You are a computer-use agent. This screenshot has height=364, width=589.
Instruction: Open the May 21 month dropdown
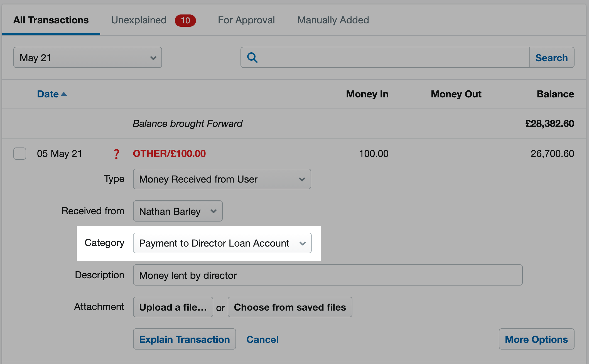(88, 57)
